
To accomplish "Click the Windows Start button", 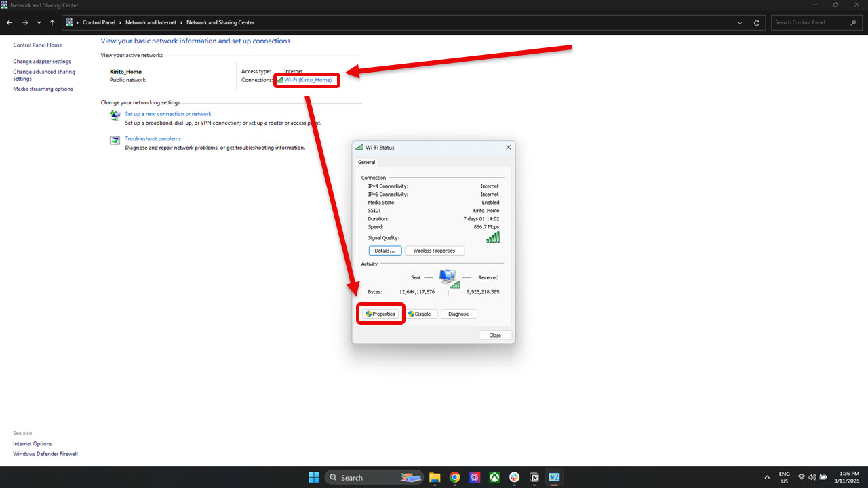I will click(x=314, y=477).
